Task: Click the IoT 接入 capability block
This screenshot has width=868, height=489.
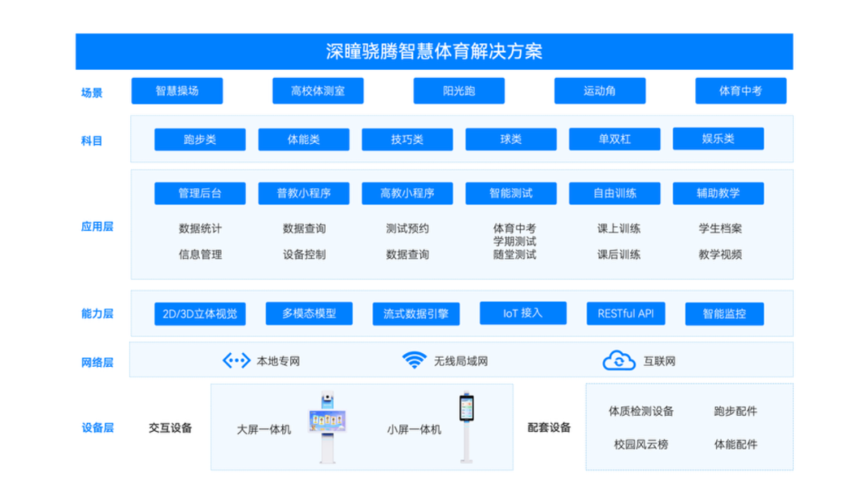Action: click(523, 313)
